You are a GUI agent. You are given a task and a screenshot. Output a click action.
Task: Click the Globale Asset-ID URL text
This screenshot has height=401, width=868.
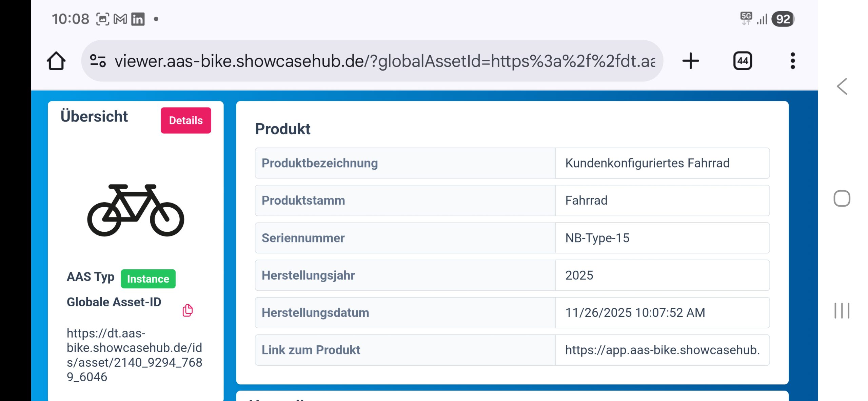pyautogui.click(x=134, y=355)
